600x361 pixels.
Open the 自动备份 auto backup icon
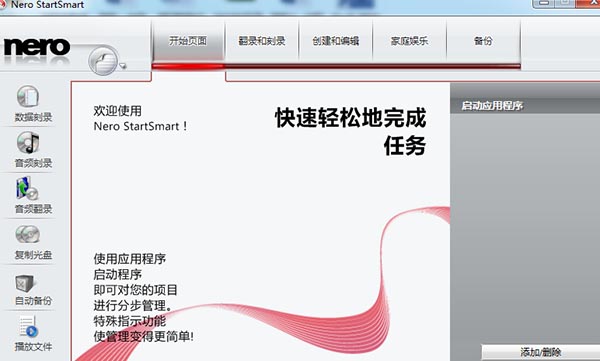click(x=25, y=284)
